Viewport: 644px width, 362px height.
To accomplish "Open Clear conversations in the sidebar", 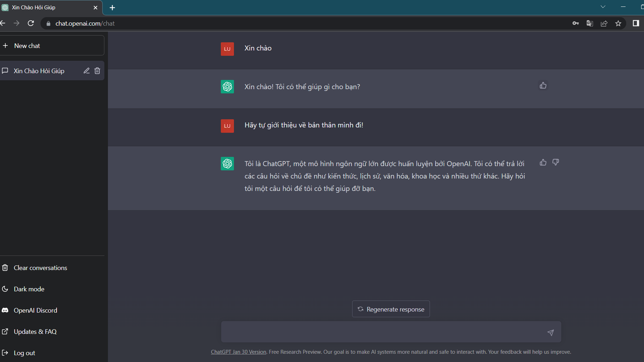I will 40,268.
